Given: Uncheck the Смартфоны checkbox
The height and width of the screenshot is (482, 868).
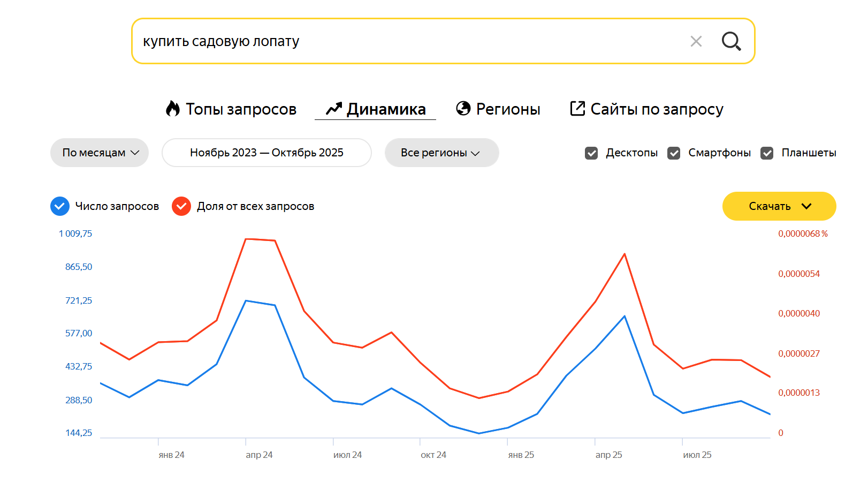Looking at the screenshot, I should (x=674, y=153).
